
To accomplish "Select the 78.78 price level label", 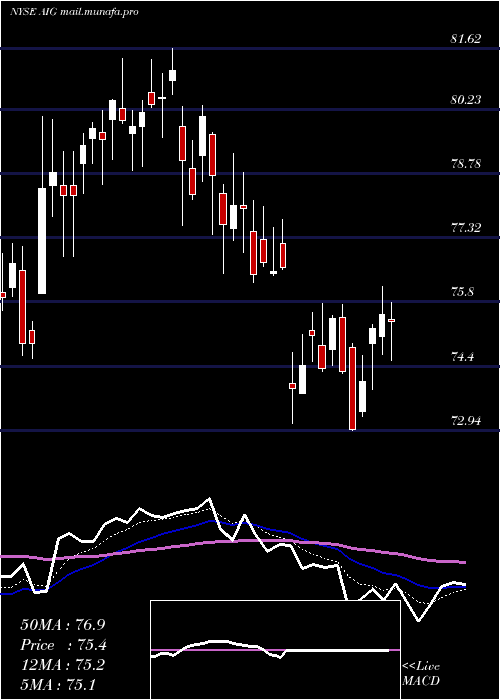I will pyautogui.click(x=466, y=164).
